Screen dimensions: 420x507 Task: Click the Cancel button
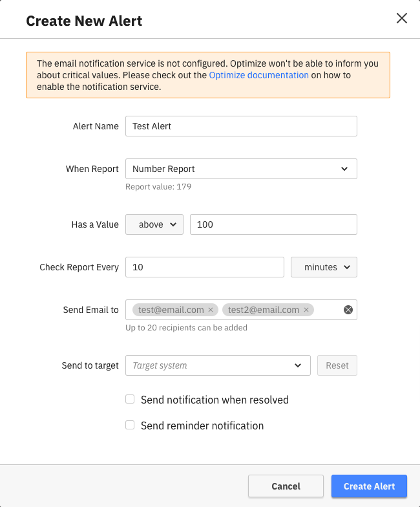pyautogui.click(x=286, y=486)
